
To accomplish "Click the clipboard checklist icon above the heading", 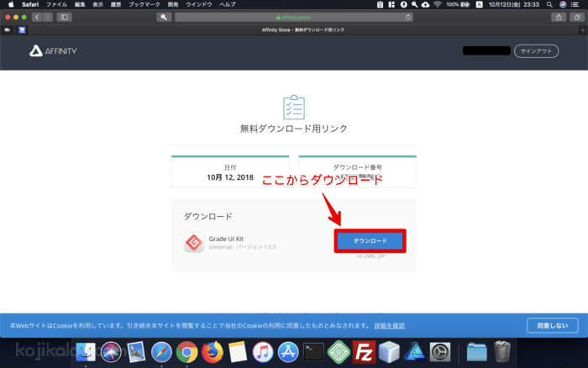I will pyautogui.click(x=294, y=108).
